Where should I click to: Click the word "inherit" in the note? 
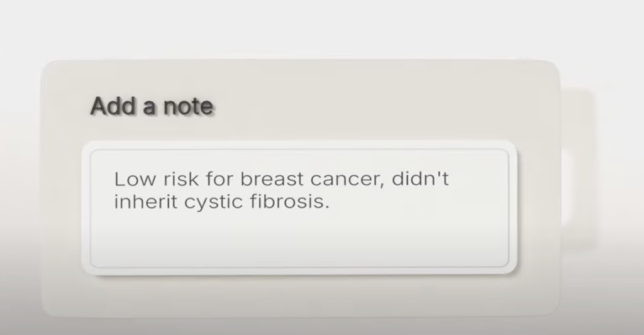click(145, 201)
